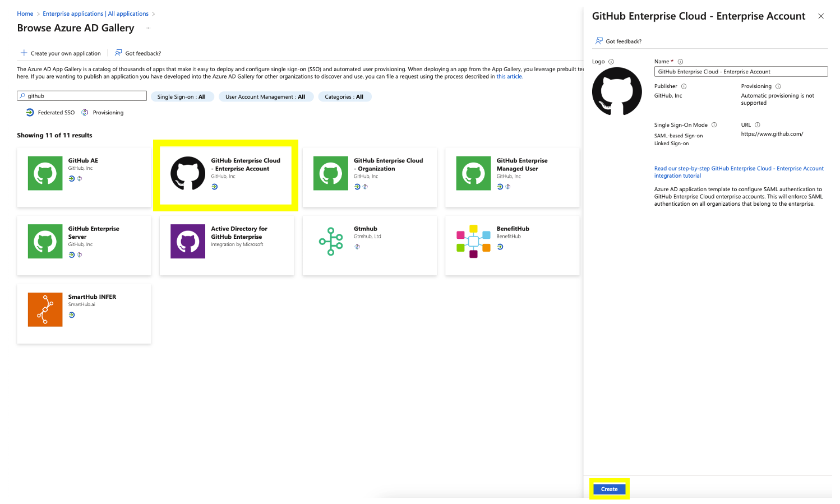Click the info icon next to Logo

(611, 62)
